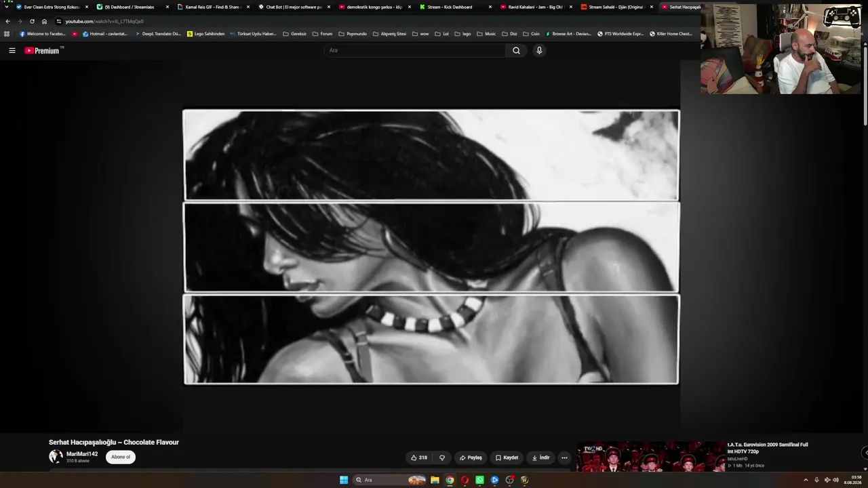This screenshot has width=868, height=488.
Task: Expand the Popmundo bookmarks folder
Action: pos(353,34)
